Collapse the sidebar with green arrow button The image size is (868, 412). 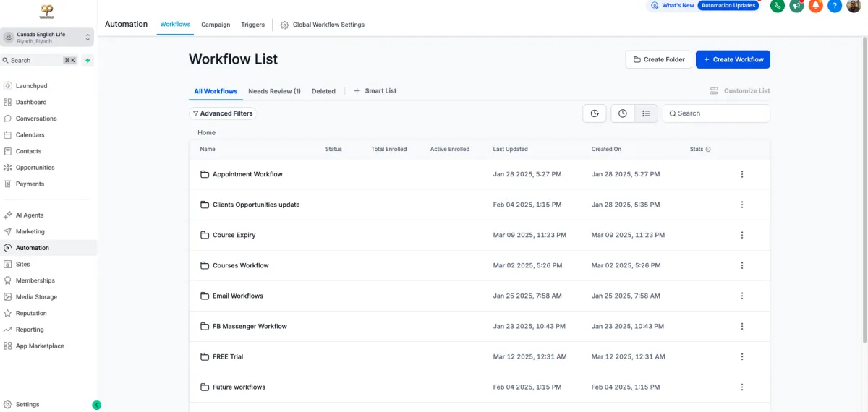(x=96, y=405)
